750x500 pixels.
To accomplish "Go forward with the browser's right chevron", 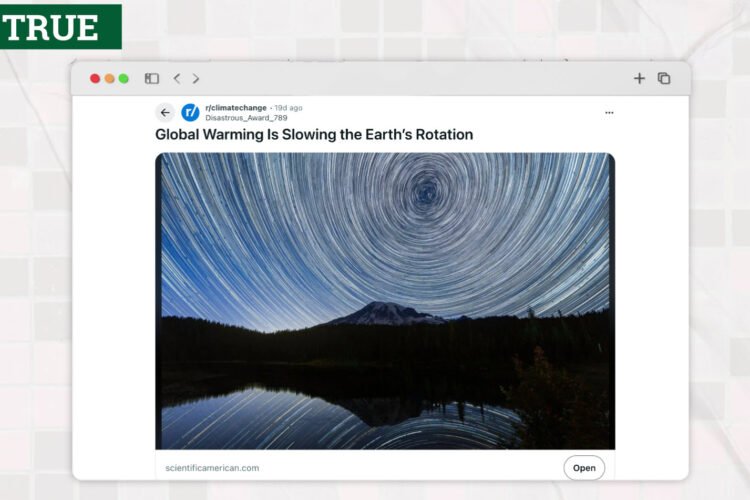I will [x=196, y=78].
